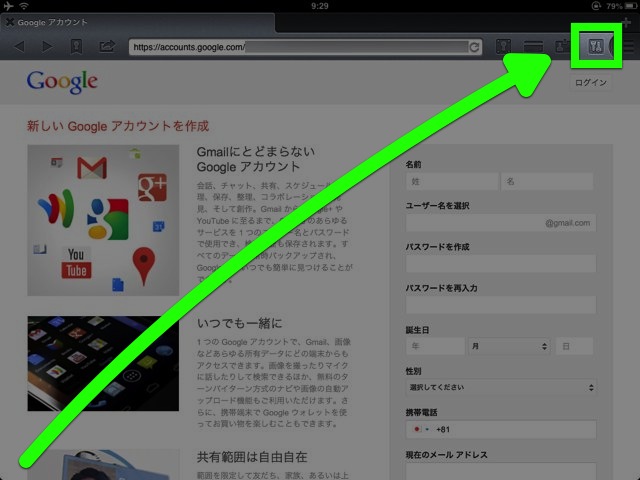Click the ログイン button
Viewport: 640px width, 480px height.
(x=591, y=83)
